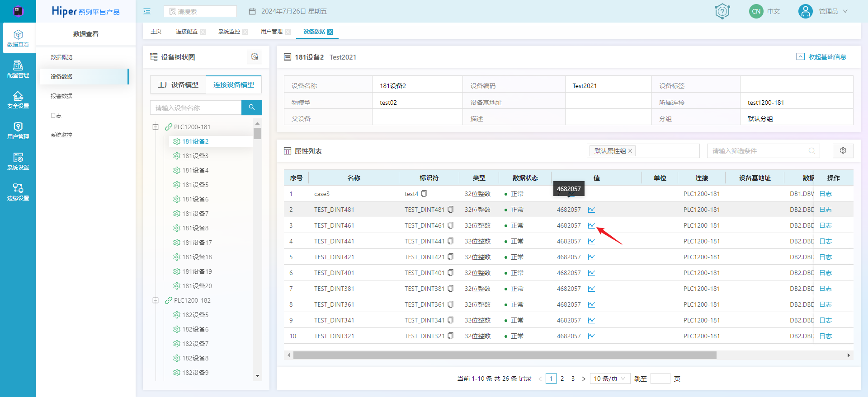
Task: Close the 设备数据 tab
Action: 330,32
